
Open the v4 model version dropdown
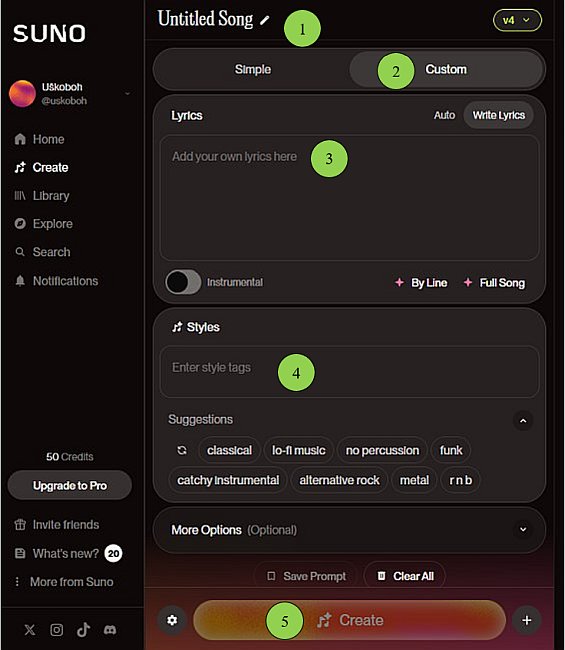click(517, 20)
